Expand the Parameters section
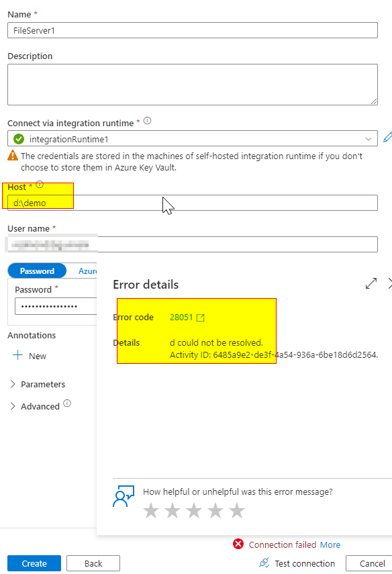 (42, 383)
